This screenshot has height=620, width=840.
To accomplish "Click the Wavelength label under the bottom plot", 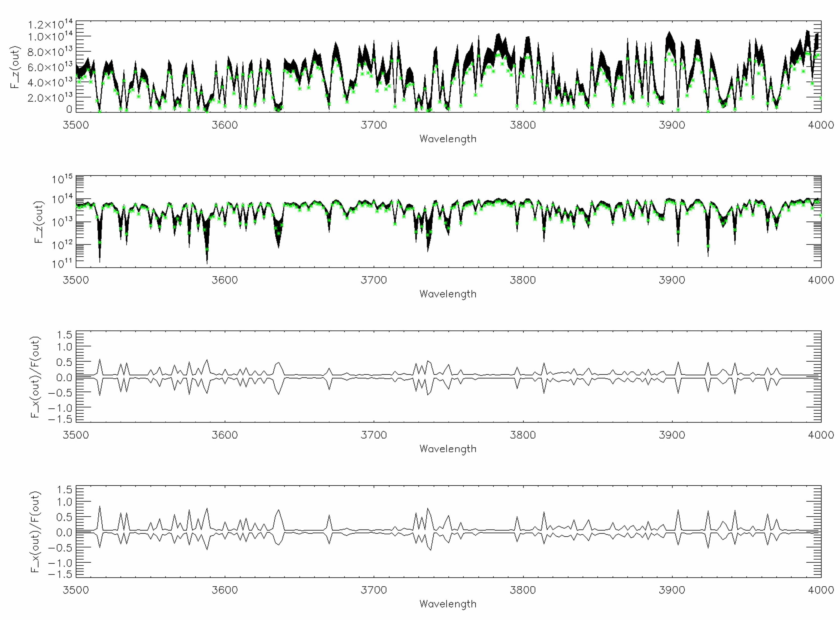I will pyautogui.click(x=448, y=604).
